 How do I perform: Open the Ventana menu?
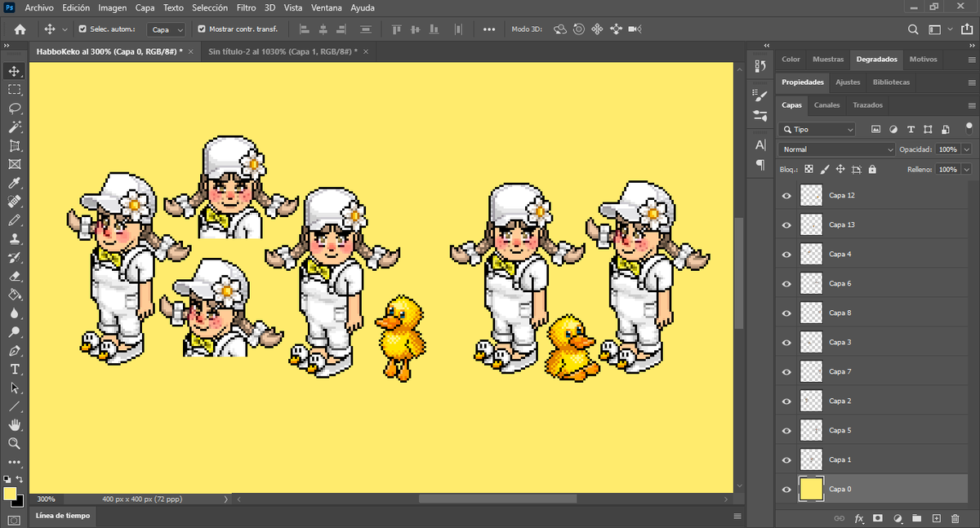[327, 8]
